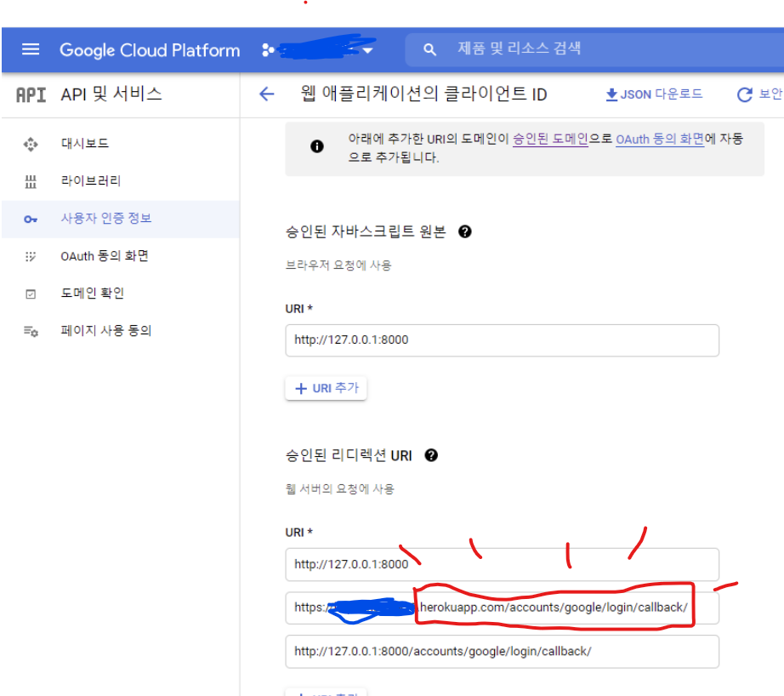Click the API 및 서비스 heading

tap(111, 94)
